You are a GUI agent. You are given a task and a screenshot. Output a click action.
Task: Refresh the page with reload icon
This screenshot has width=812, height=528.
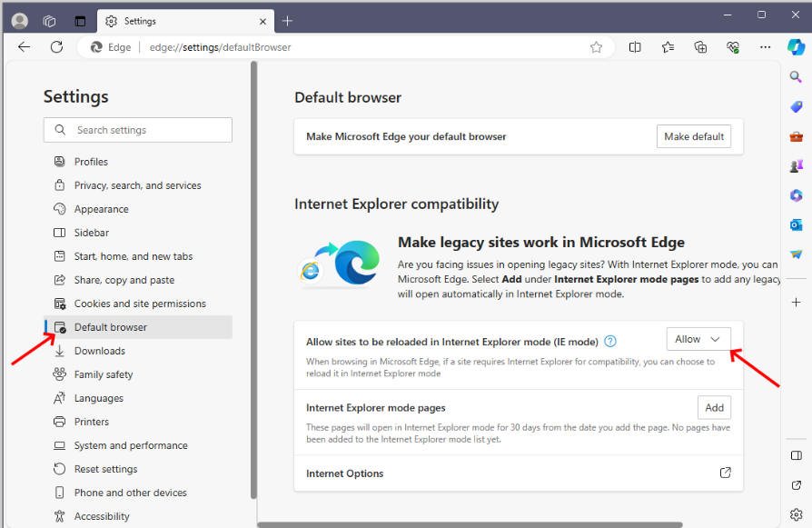click(56, 47)
